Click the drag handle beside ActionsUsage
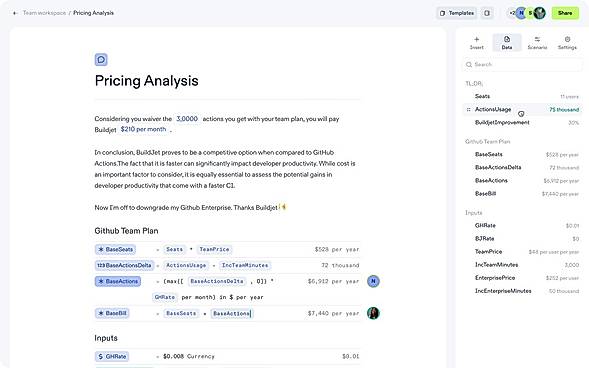Viewport: 589px width, 368px height. 468,110
